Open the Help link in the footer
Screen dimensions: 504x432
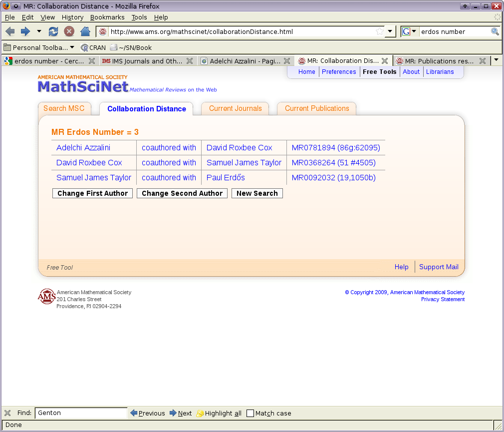coord(402,267)
